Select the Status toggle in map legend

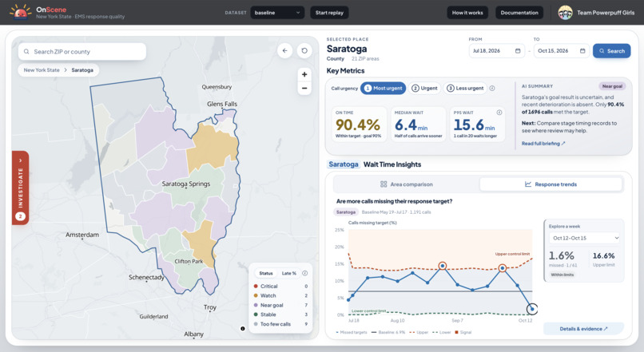click(x=266, y=273)
